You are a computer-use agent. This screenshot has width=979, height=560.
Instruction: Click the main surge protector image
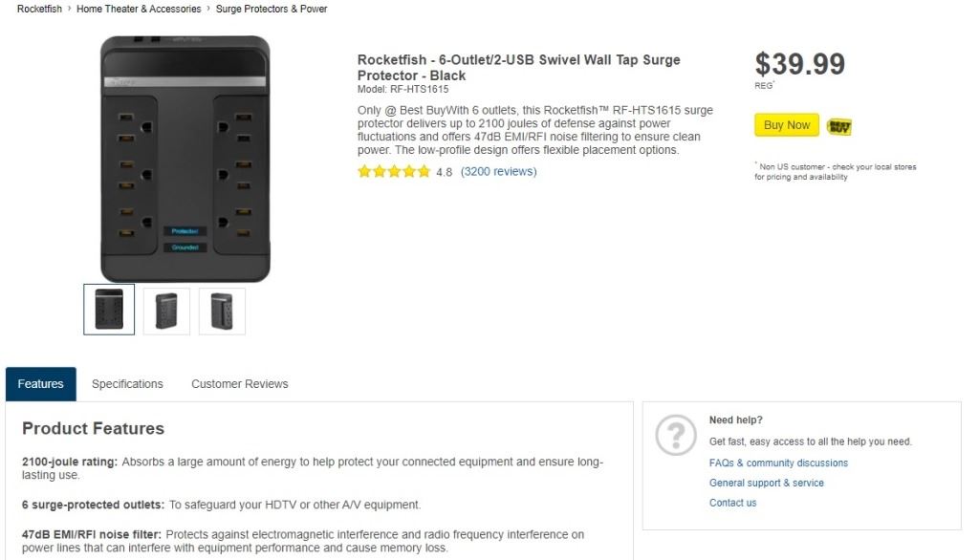(x=185, y=159)
